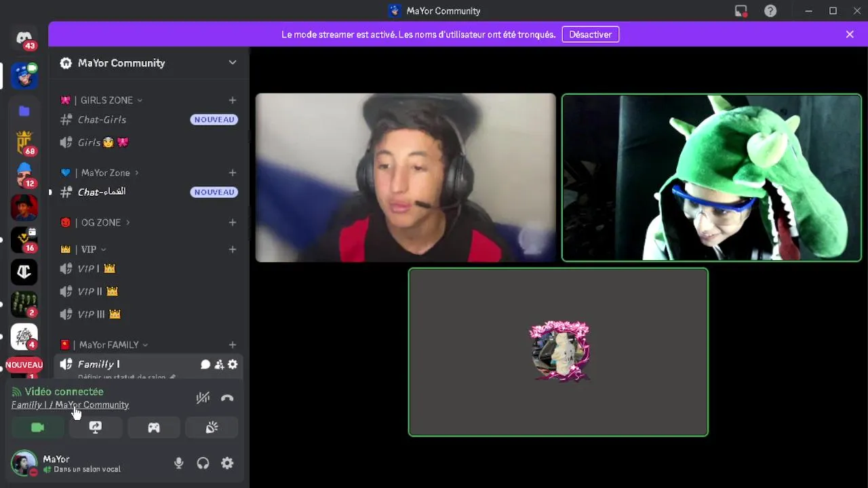Click the MaYor username in user panel

(56, 459)
